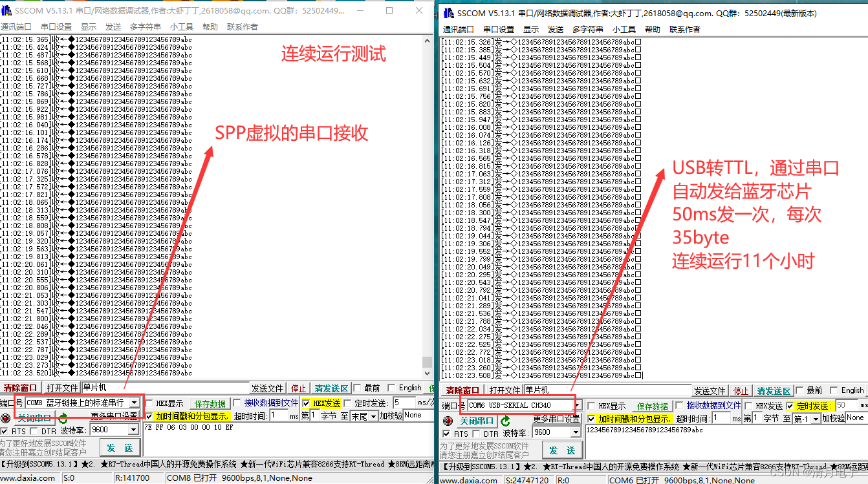The image size is (868, 484).
Task: Click 保存数据 button in COM8 window
Action: [210, 403]
